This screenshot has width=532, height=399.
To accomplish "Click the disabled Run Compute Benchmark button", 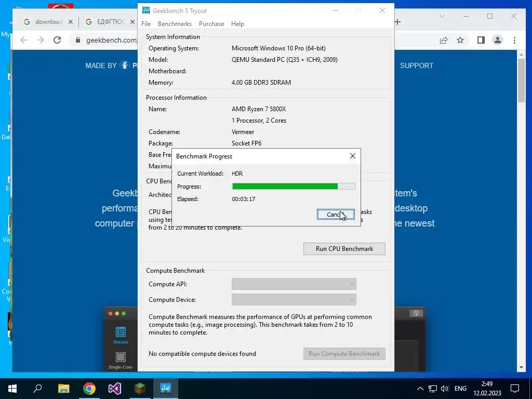I will point(344,353).
